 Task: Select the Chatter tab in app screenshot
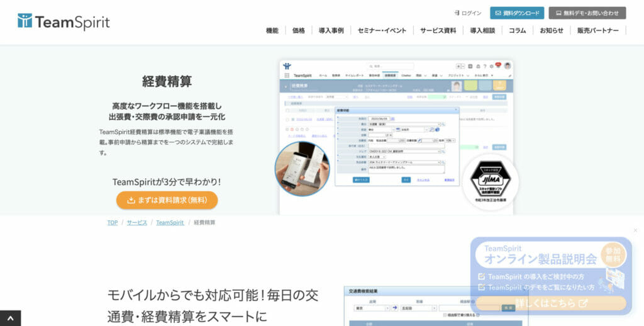coord(406,76)
